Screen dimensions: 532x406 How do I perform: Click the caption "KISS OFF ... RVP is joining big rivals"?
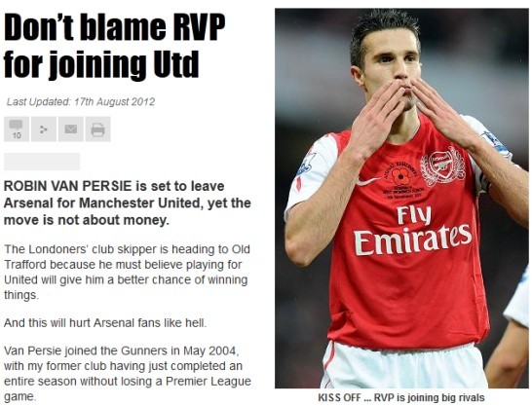tap(401, 397)
